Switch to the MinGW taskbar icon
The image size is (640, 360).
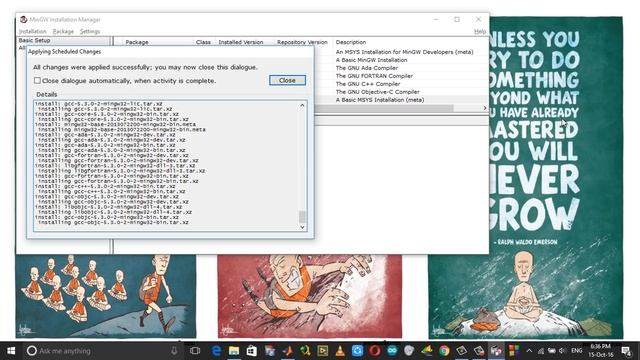(x=497, y=351)
